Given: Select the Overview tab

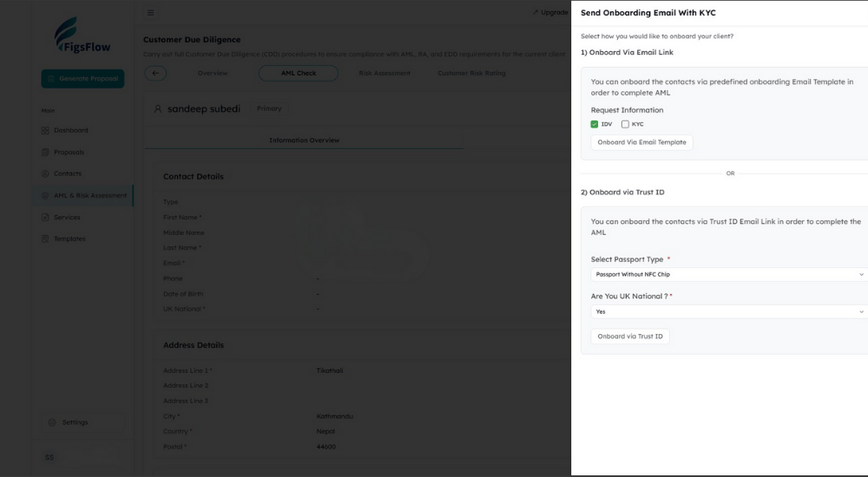Looking at the screenshot, I should point(213,73).
